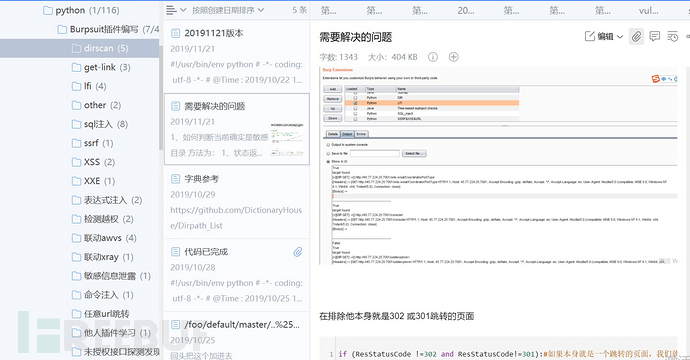
Task: Click the folder icon beside 联动awvs
Action: tap(76, 238)
